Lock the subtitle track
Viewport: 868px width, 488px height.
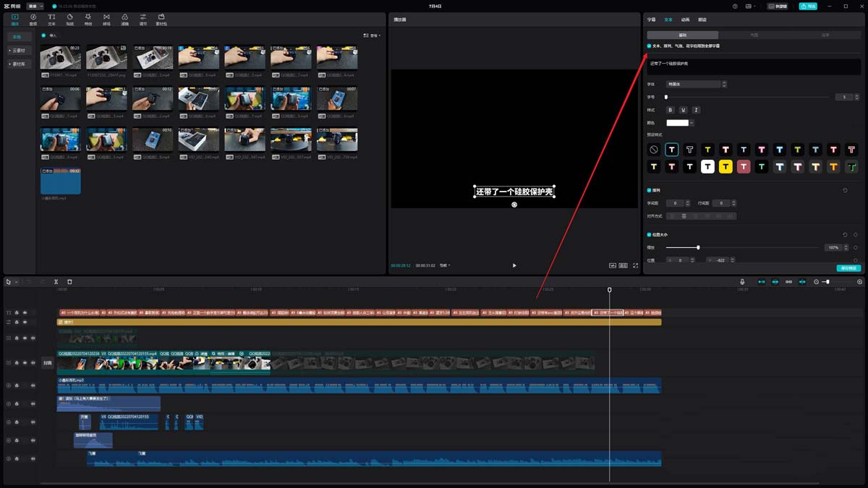17,312
